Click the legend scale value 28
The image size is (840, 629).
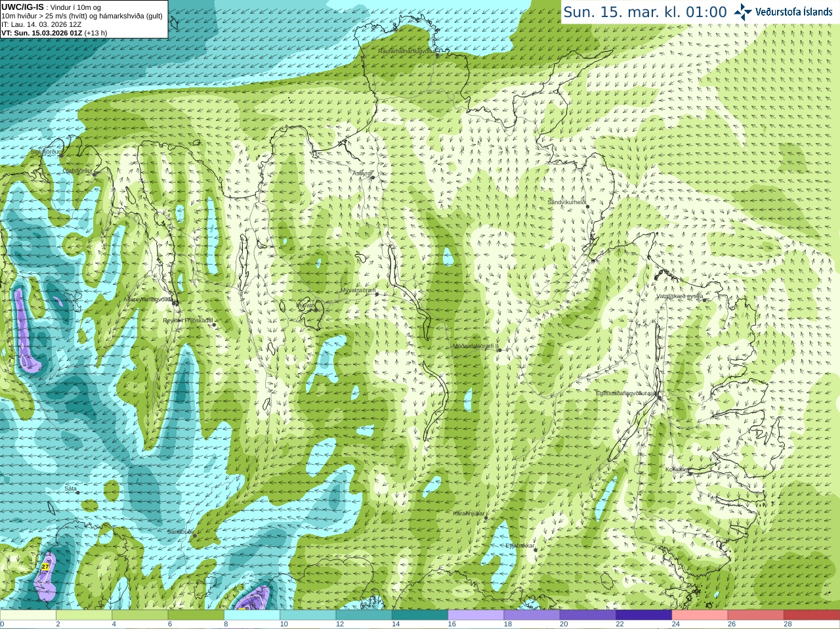coord(787,624)
